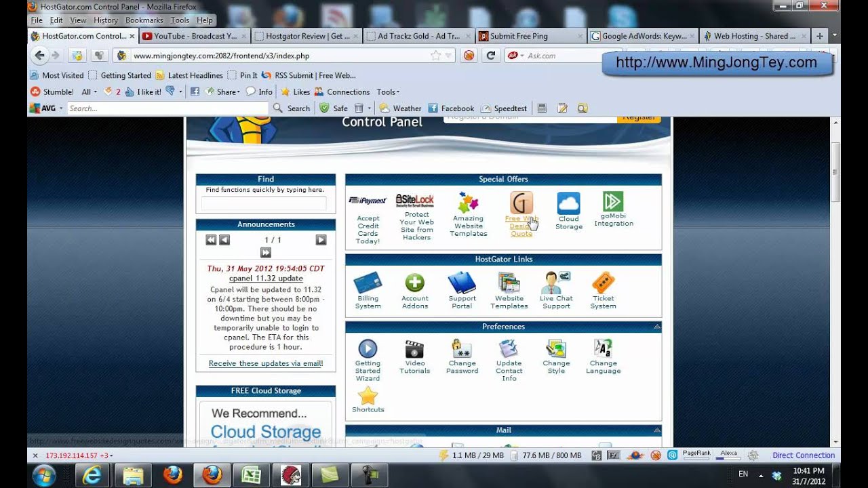Open Most Visited bookmarks
Viewport: 868px width, 488px height.
(x=57, y=75)
